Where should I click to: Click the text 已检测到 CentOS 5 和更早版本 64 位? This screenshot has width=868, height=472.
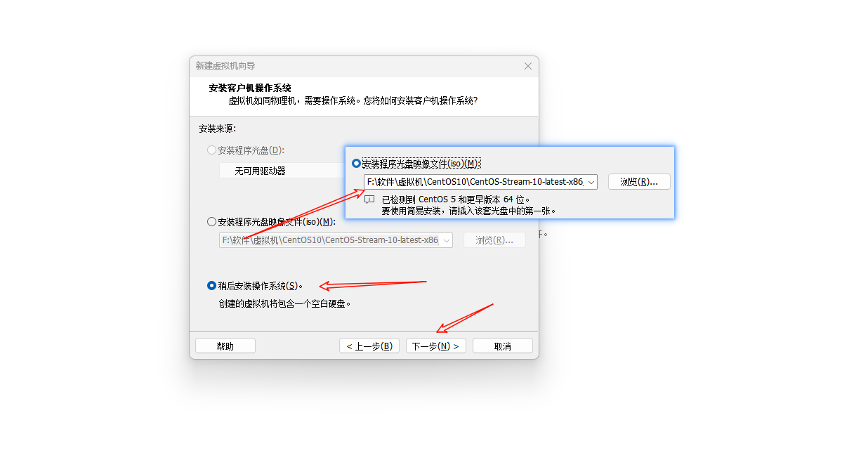456,199
